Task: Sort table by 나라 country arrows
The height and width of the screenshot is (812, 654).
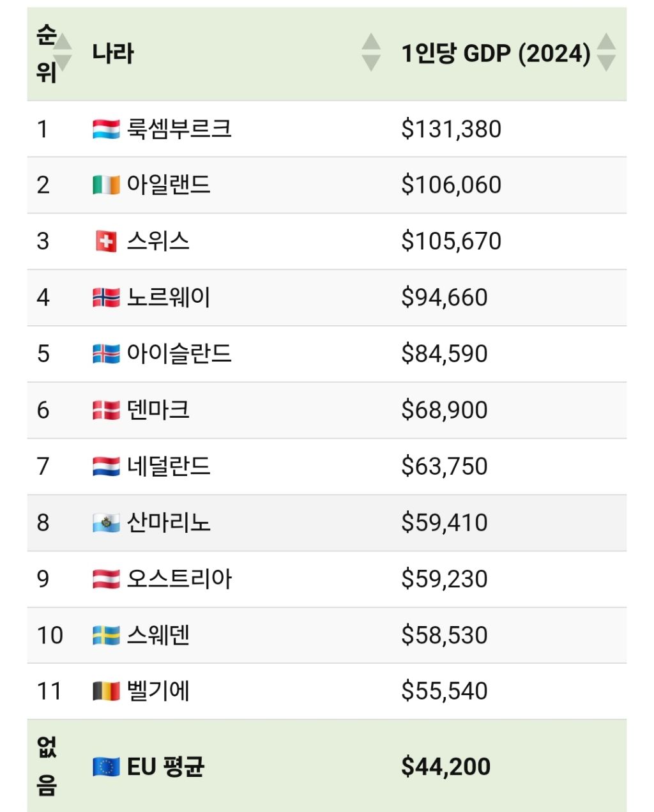Action: pyautogui.click(x=371, y=52)
